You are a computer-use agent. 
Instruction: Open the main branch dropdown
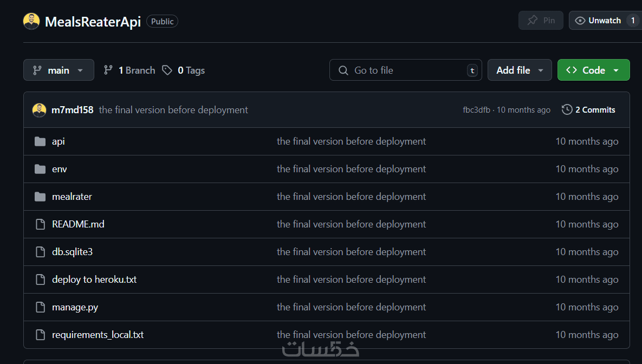[x=59, y=70]
